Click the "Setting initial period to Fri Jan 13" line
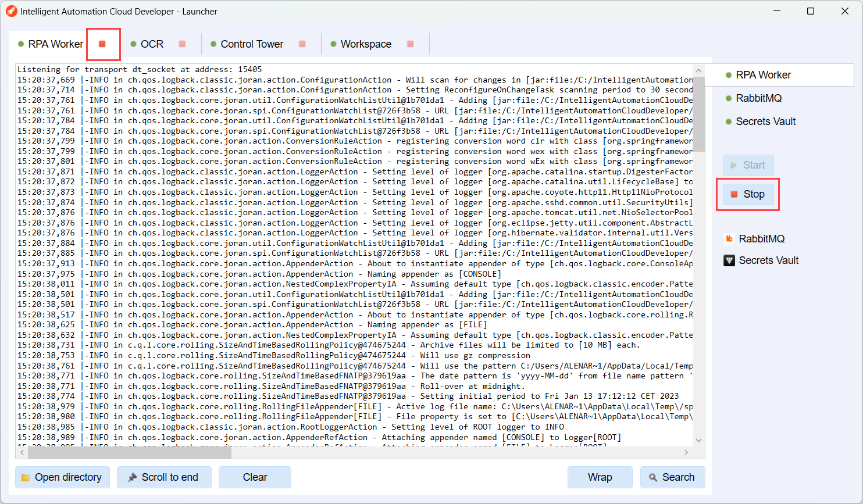This screenshot has width=863, height=504. (348, 396)
